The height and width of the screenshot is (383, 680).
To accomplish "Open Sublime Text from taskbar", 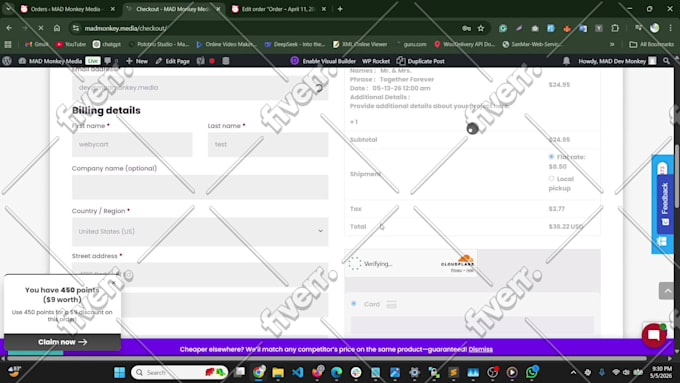I will [454, 372].
